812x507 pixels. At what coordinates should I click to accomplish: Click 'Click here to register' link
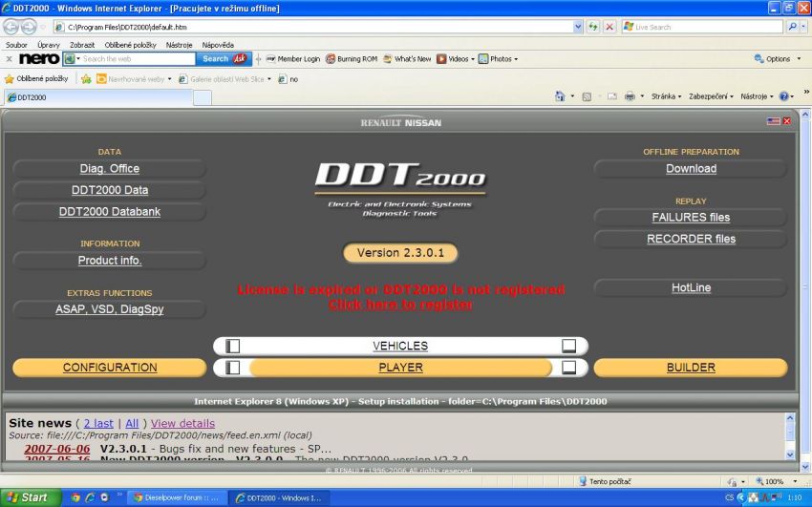tap(400, 305)
